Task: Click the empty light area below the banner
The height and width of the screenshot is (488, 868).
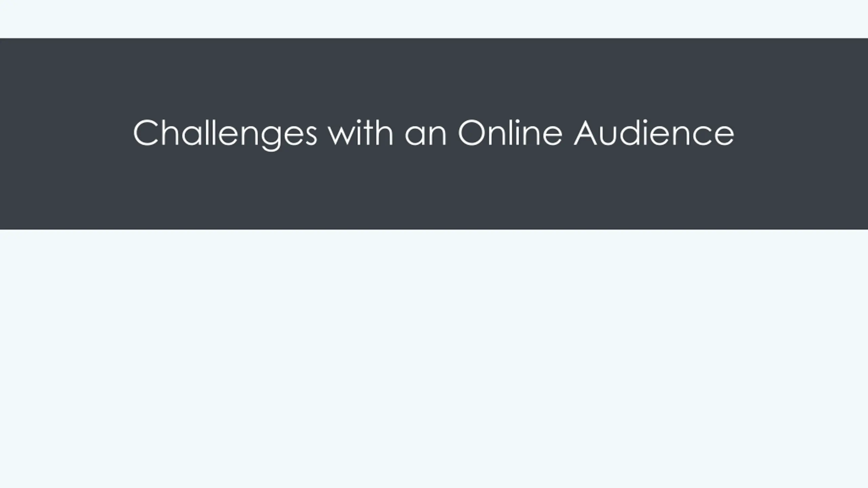Action: (434, 359)
